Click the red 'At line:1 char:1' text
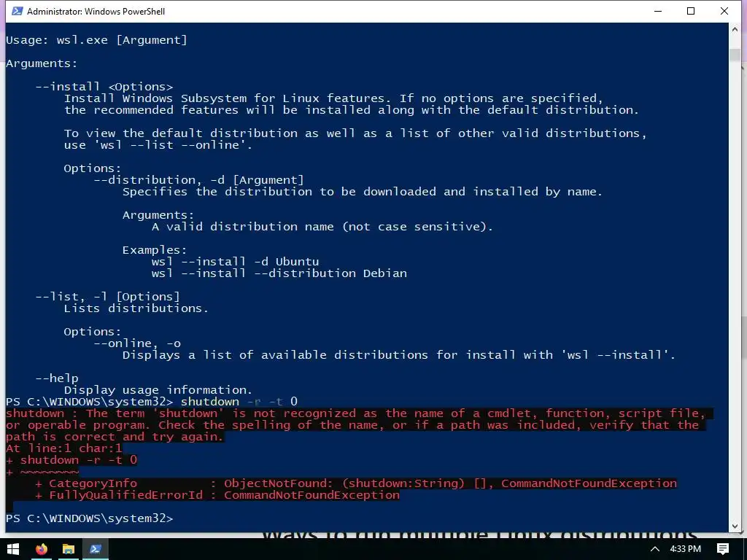This screenshot has width=747, height=560. coord(64,448)
